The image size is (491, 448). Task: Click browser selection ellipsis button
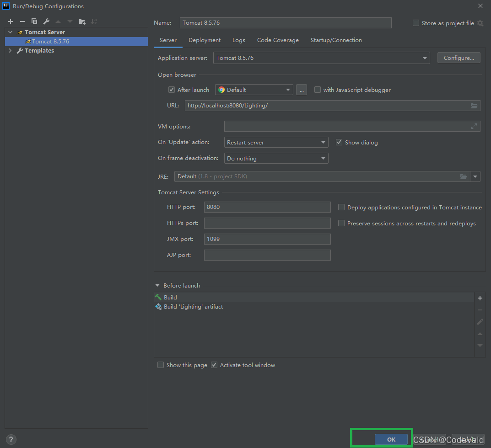coord(302,90)
